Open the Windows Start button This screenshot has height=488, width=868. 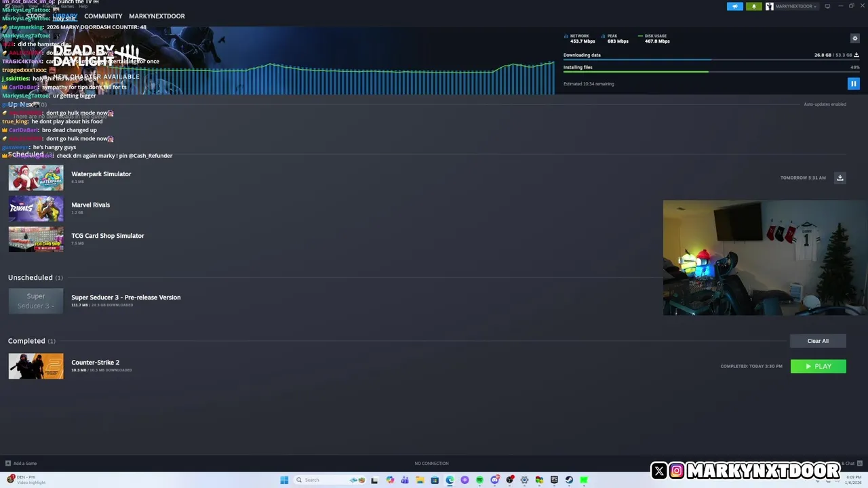pos(284,480)
